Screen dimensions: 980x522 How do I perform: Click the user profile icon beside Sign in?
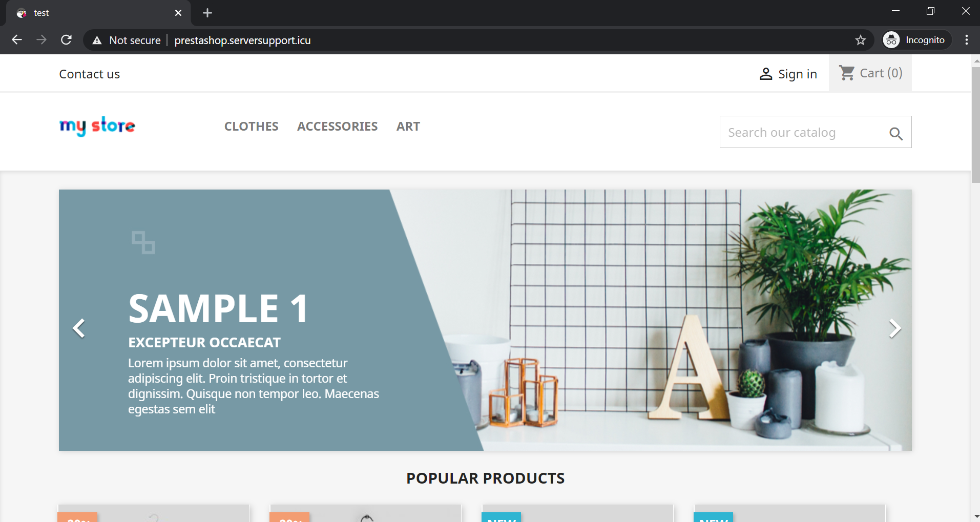766,74
